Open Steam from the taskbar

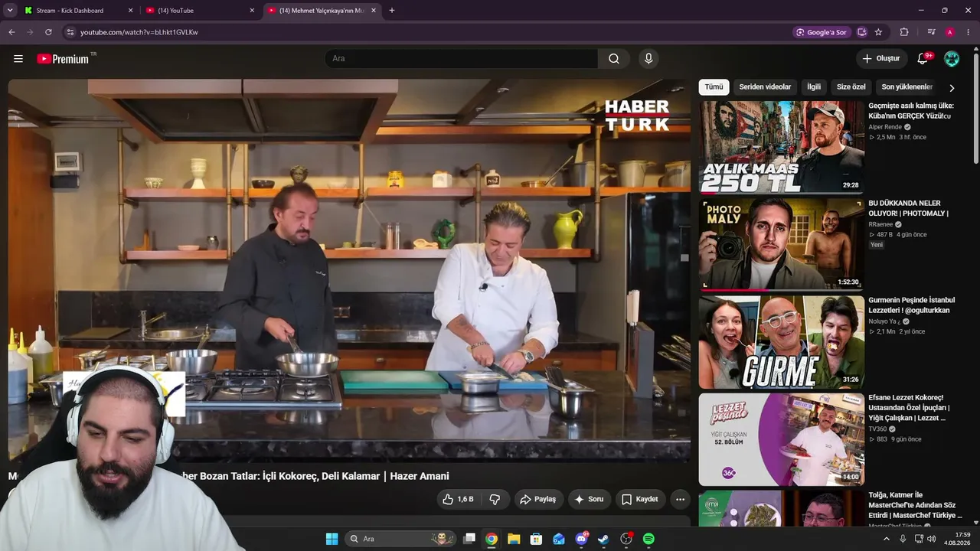[603, 539]
